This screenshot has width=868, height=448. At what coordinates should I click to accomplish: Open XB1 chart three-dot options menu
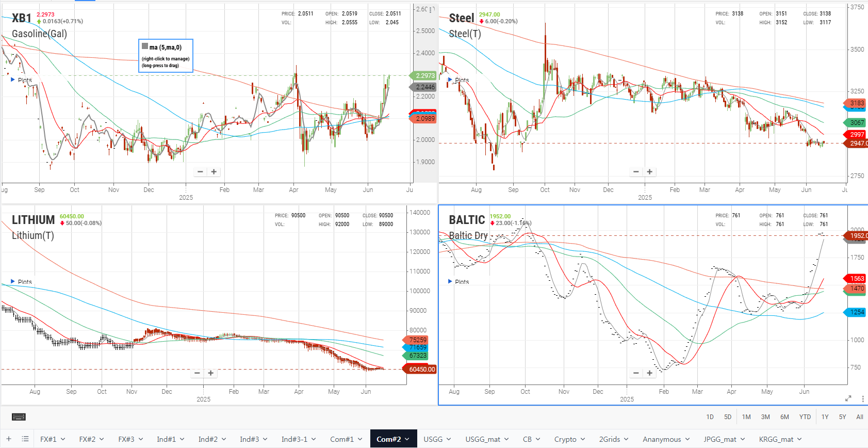click(x=430, y=10)
